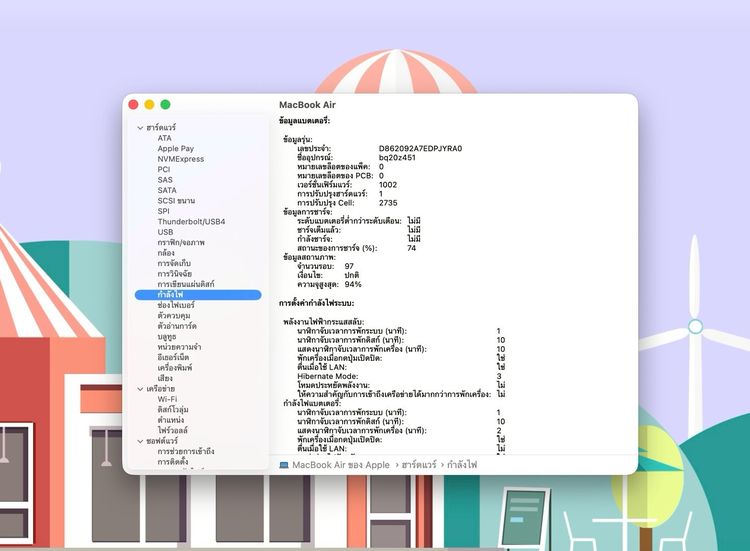Click the serial number D862092A7EDPJYRA0
The height and width of the screenshot is (551, 750).
(420, 148)
